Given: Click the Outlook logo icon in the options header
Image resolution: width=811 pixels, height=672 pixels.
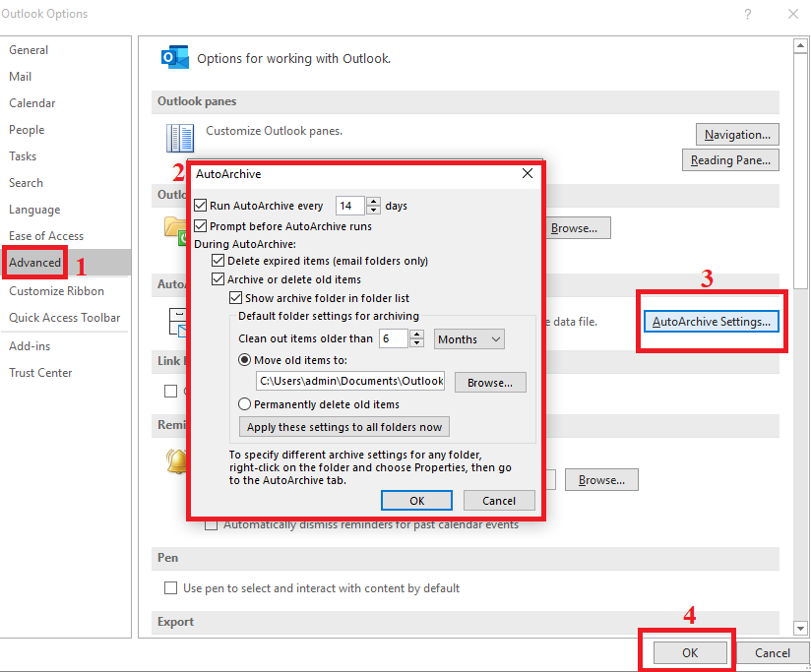Looking at the screenshot, I should tap(175, 57).
